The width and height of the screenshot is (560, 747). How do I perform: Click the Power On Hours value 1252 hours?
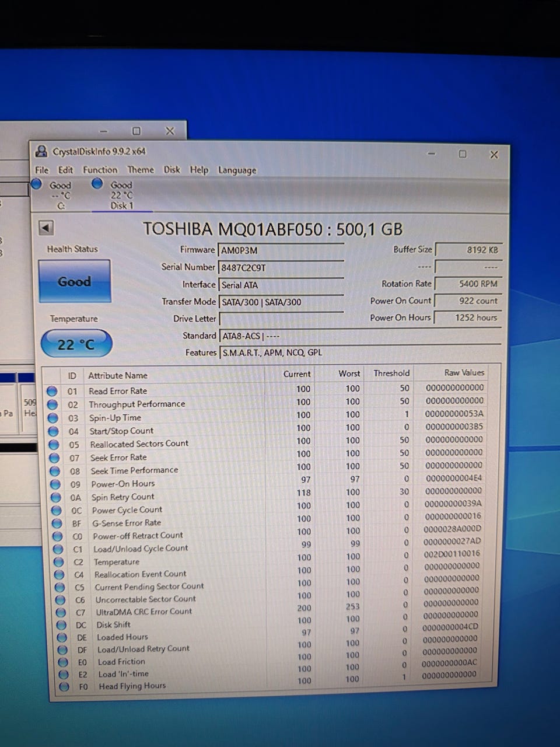click(468, 317)
